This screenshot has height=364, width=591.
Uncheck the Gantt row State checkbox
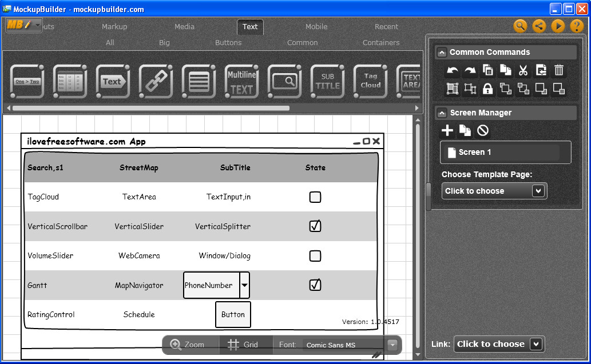point(315,285)
